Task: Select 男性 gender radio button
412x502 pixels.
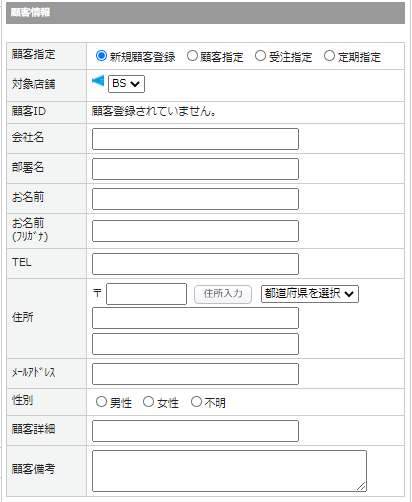Action: (101, 402)
